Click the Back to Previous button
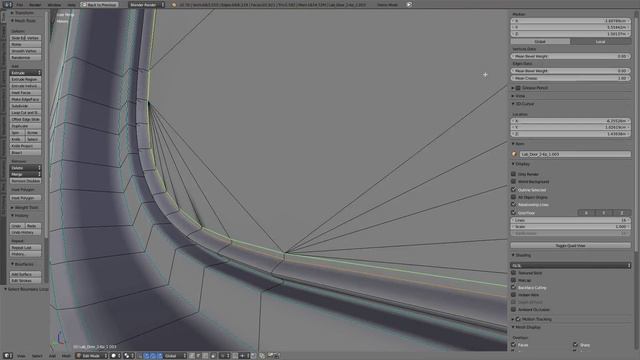Screen dimensions: 640x360 (99, 4)
